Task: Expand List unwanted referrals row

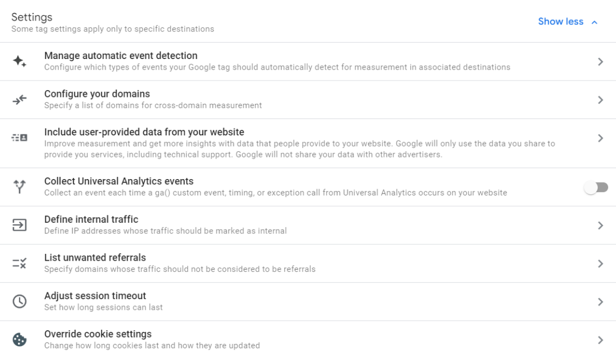Action: [x=601, y=262]
